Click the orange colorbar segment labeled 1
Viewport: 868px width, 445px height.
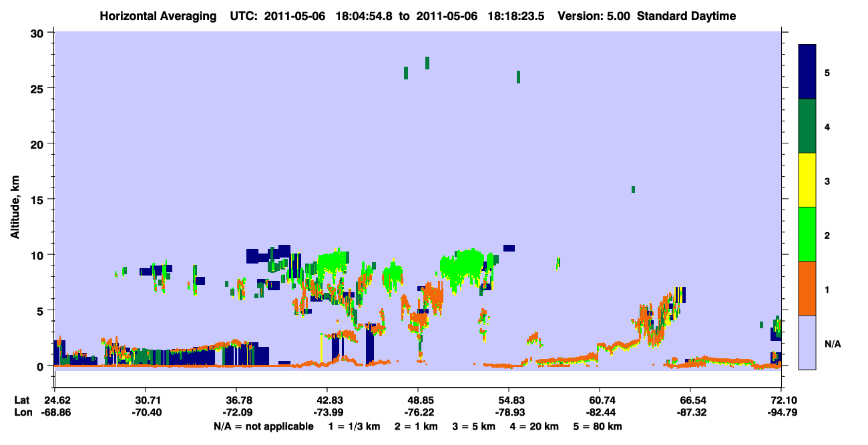pos(807,288)
